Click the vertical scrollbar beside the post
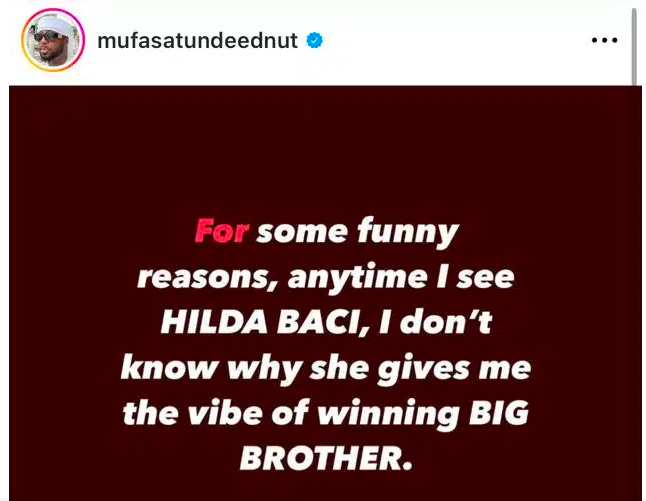The image size is (646, 501). tap(634, 47)
